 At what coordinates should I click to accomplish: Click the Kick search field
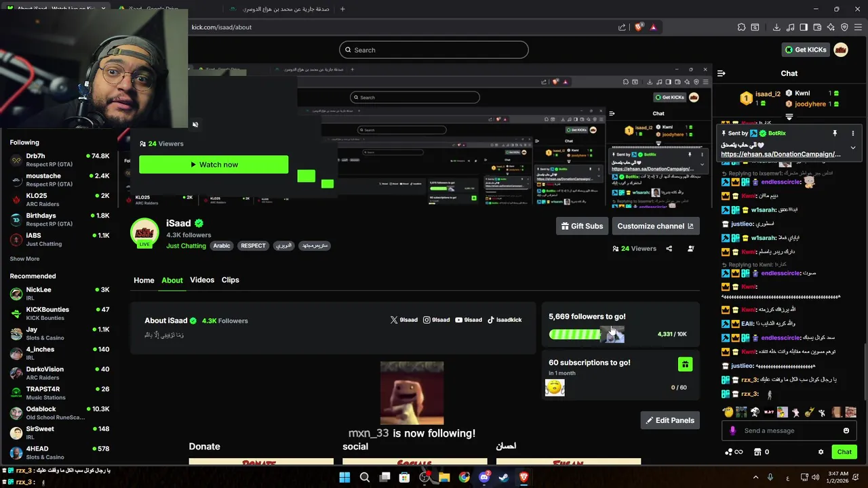(x=434, y=49)
